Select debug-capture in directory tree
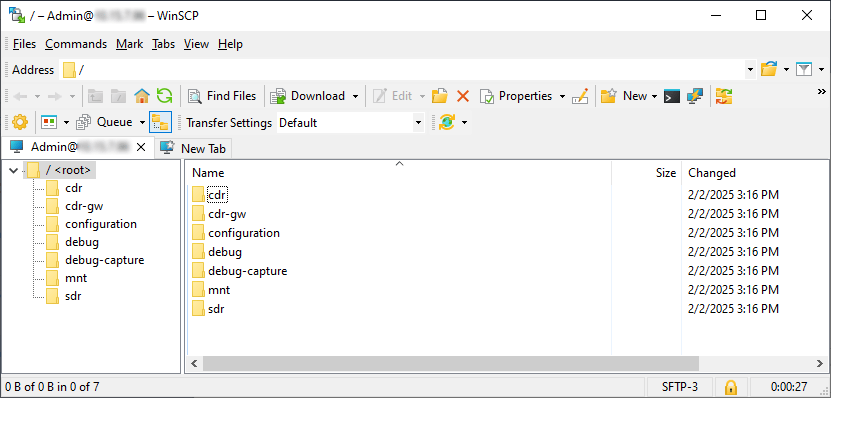The height and width of the screenshot is (438, 858). pos(105,261)
